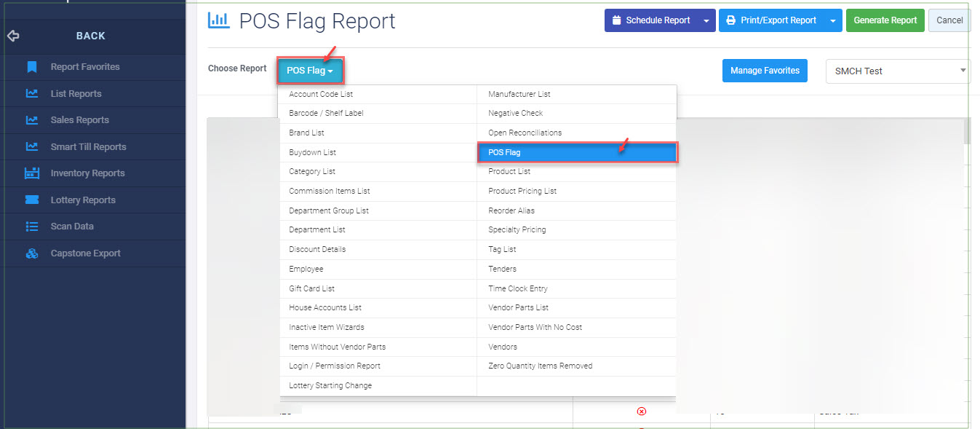Open the POS Flag report chooser

point(311,71)
